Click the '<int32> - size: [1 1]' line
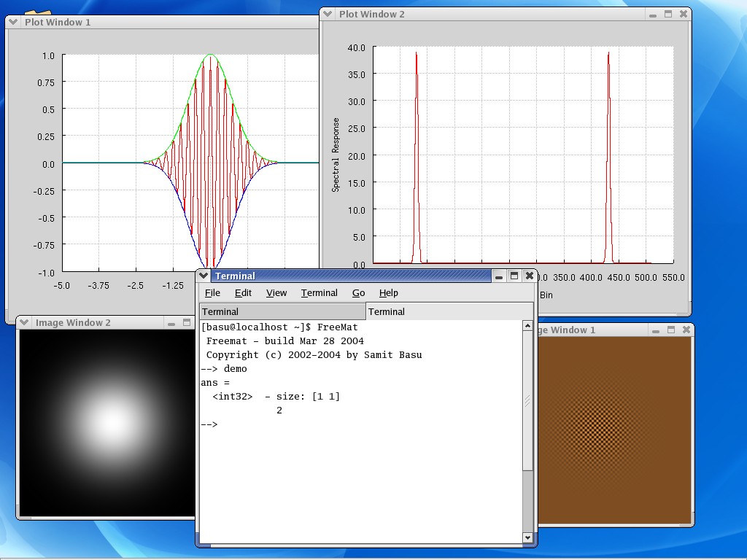 coord(276,396)
